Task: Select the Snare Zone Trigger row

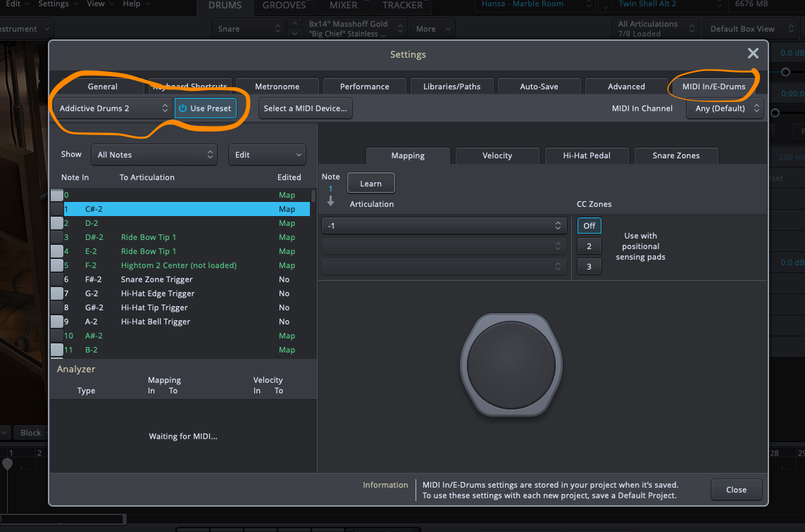Action: pos(156,279)
